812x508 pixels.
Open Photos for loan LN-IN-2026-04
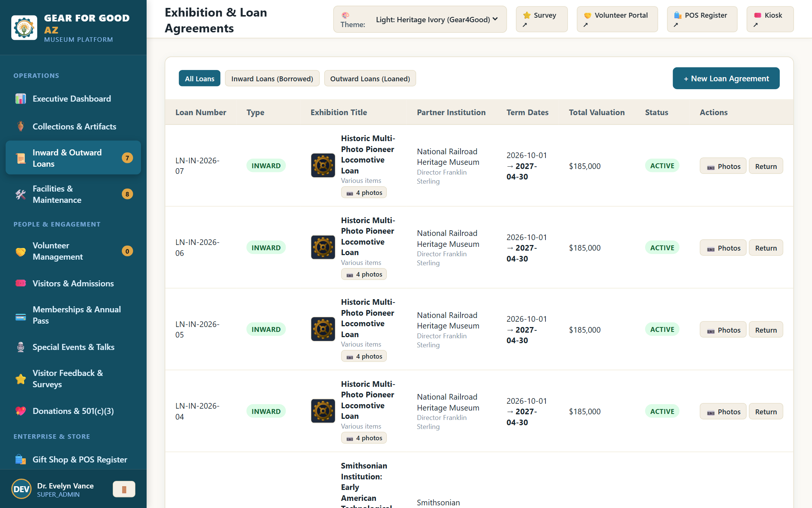coord(723,411)
